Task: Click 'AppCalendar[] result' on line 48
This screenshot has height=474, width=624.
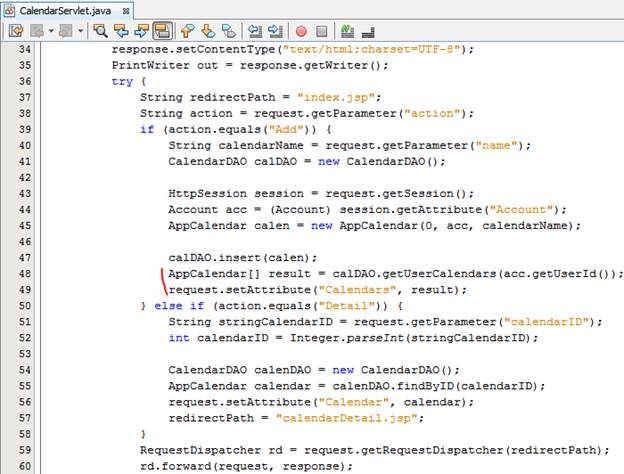Action: point(239,274)
